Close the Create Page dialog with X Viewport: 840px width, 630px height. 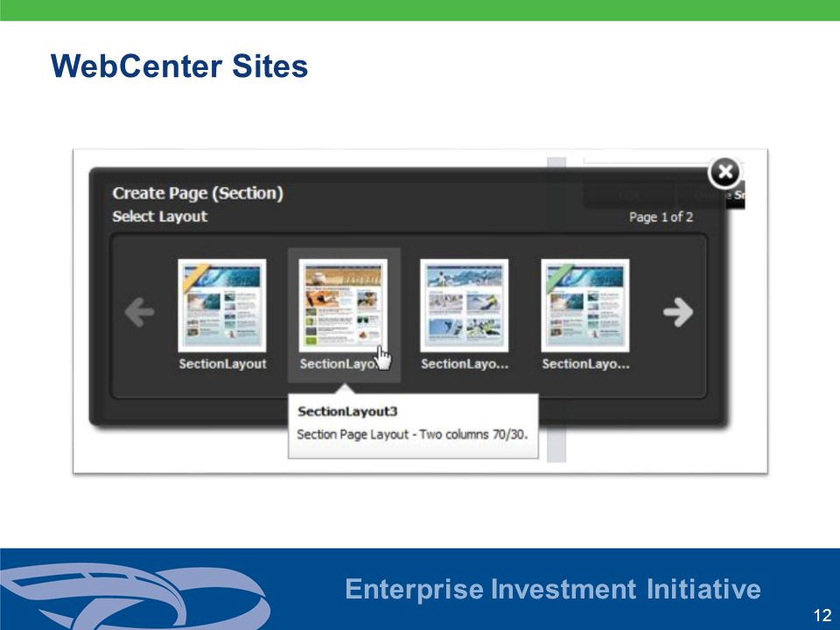[x=724, y=172]
